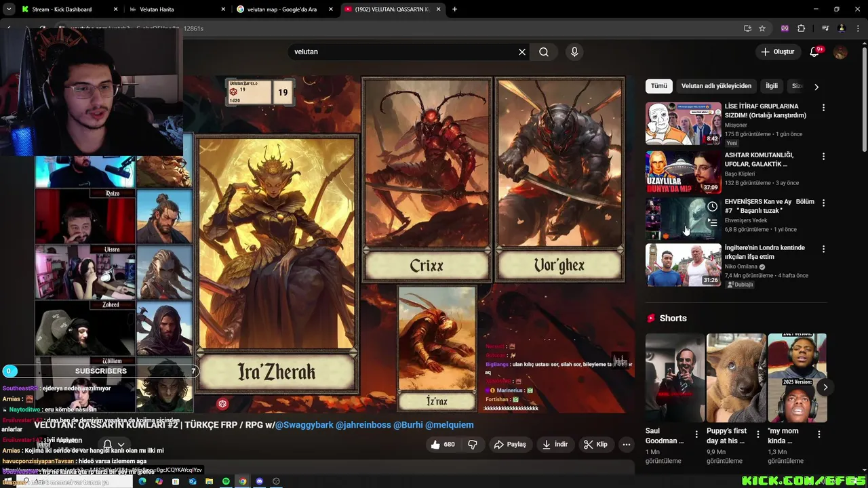Like the video showing 680 likes
The image size is (868, 488).
point(442,445)
